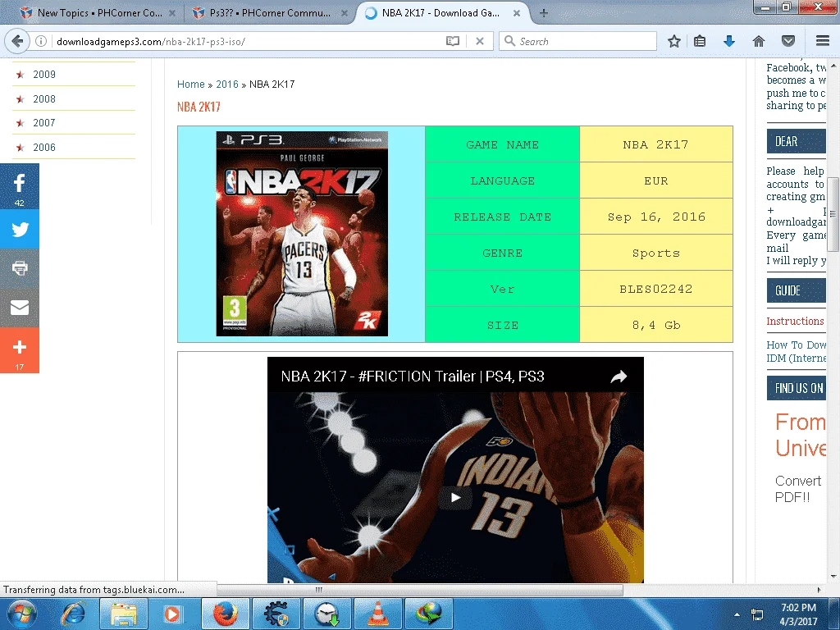Screen dimensions: 840x630
Task: Share on Twitter via the sidebar button
Action: [20, 230]
